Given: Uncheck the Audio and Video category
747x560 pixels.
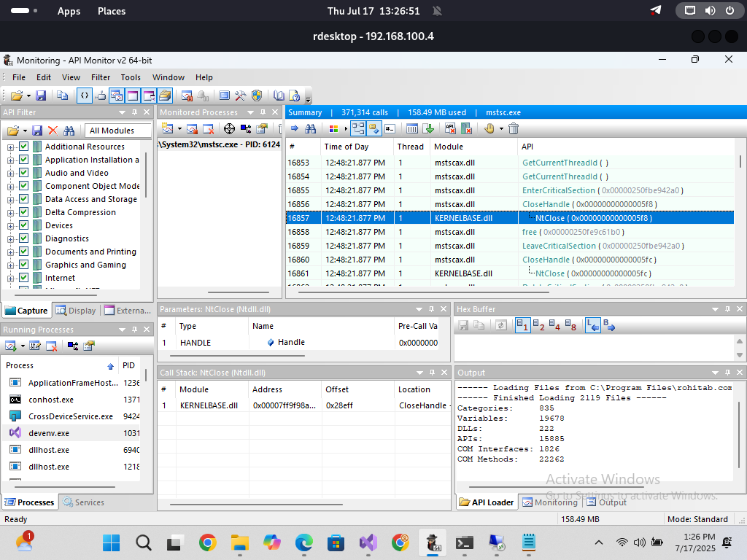Looking at the screenshot, I should [x=24, y=173].
